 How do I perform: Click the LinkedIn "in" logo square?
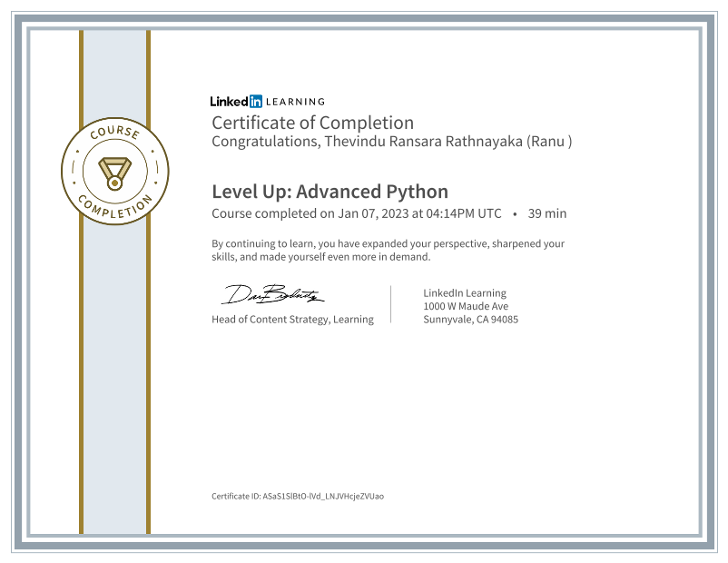click(x=256, y=102)
